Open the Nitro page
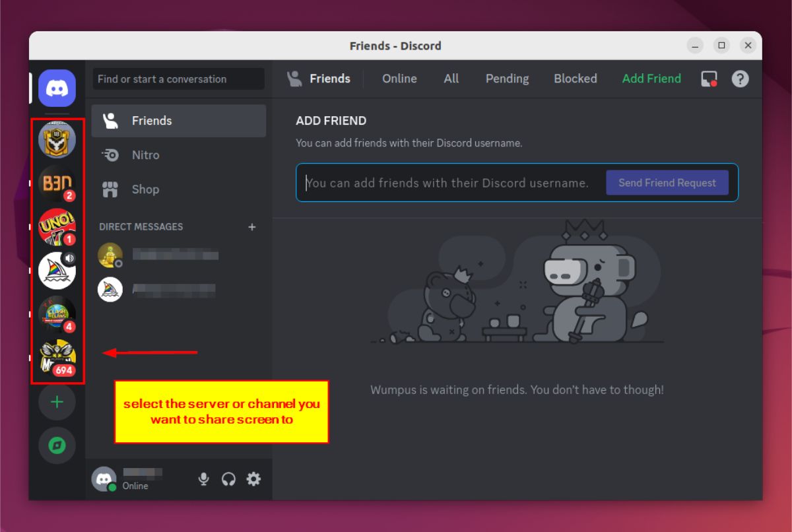792x532 pixels. pyautogui.click(x=145, y=154)
